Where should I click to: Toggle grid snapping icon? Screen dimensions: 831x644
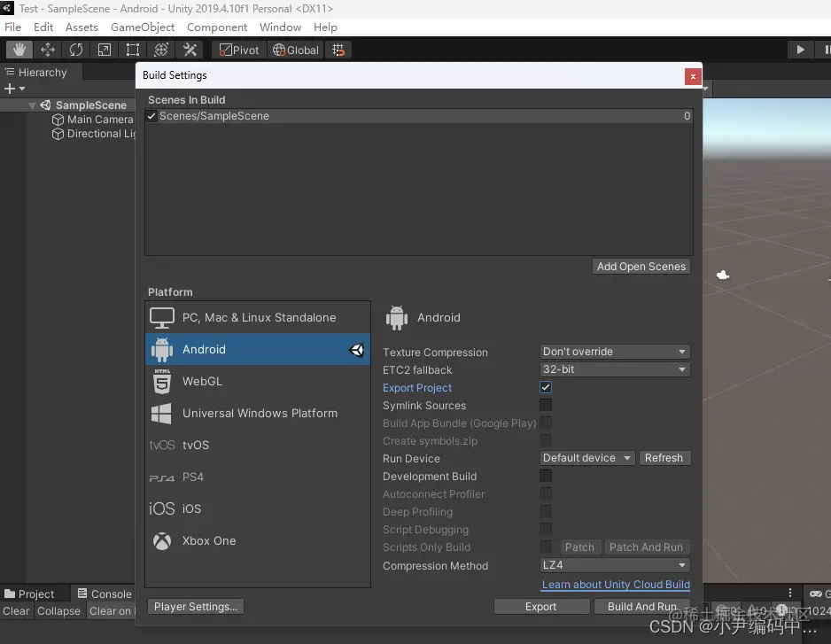[x=338, y=50]
